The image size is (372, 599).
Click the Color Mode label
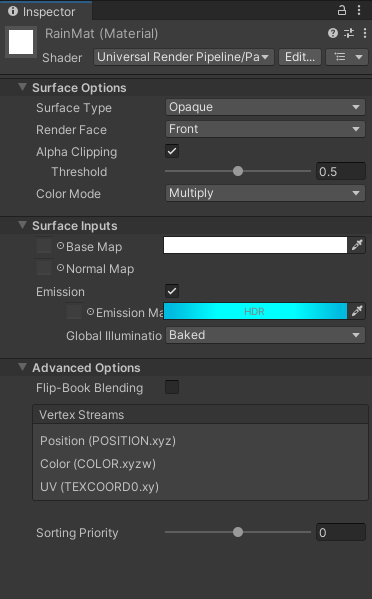click(x=68, y=194)
